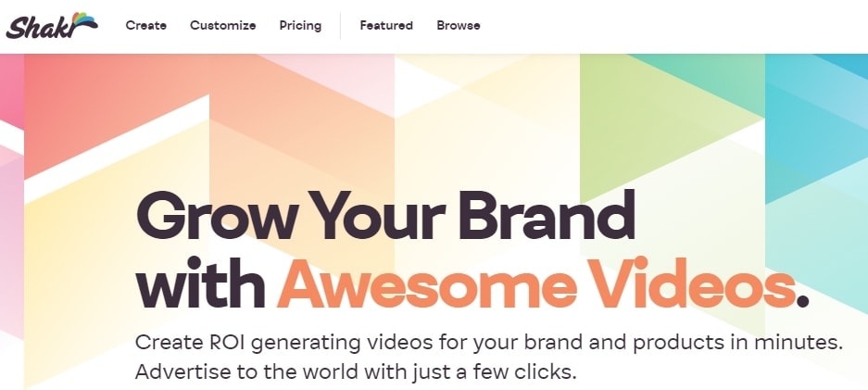Click the "Create ROI generating videos" sentence

(x=489, y=343)
